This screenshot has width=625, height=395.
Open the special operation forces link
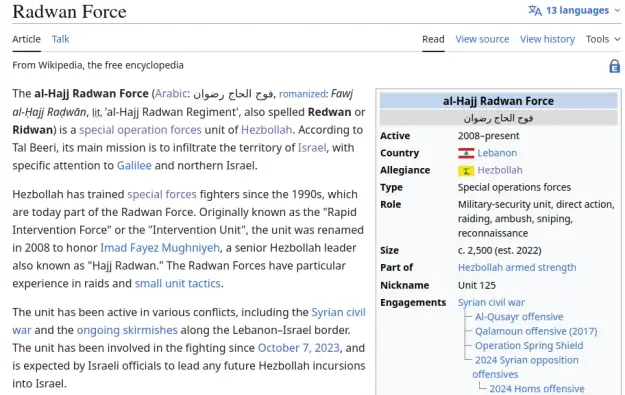click(140, 130)
